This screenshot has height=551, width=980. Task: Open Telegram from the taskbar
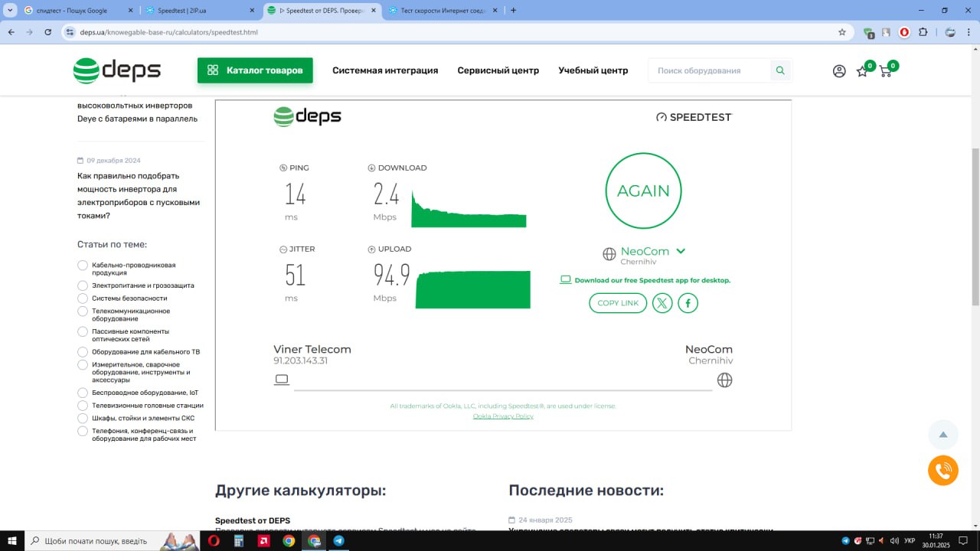[338, 540]
